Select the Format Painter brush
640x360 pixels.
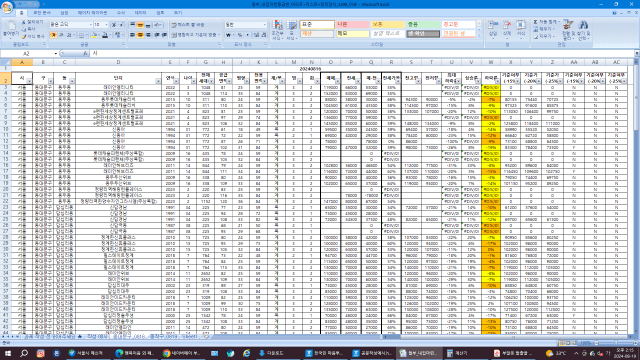pos(24,36)
